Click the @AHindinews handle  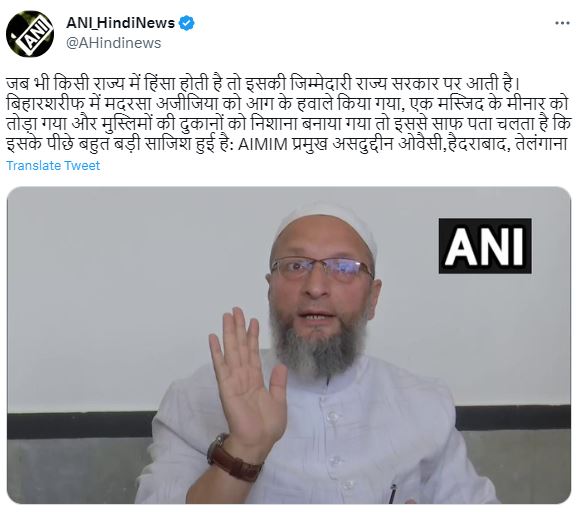(113, 43)
